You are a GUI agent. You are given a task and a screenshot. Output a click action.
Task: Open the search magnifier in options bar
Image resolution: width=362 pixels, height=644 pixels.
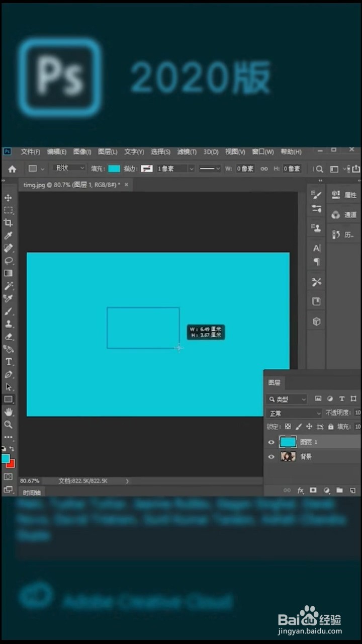coord(320,169)
